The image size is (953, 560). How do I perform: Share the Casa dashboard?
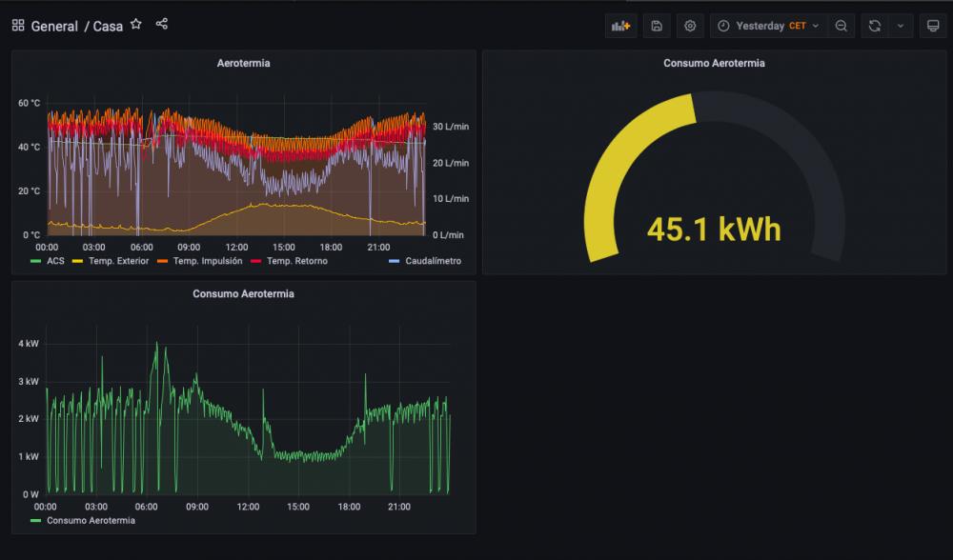(162, 25)
